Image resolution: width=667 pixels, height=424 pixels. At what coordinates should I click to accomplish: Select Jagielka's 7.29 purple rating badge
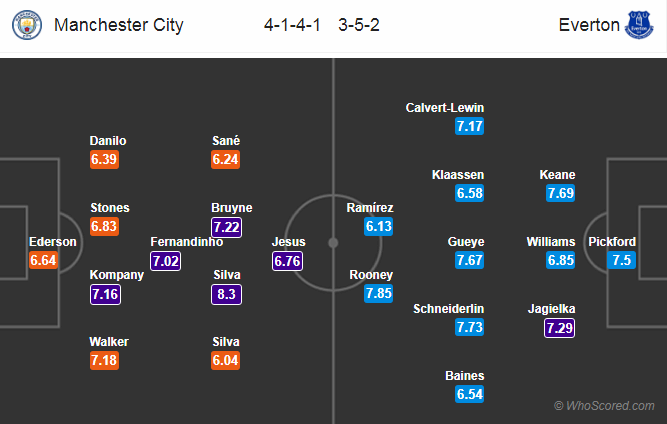point(559,328)
